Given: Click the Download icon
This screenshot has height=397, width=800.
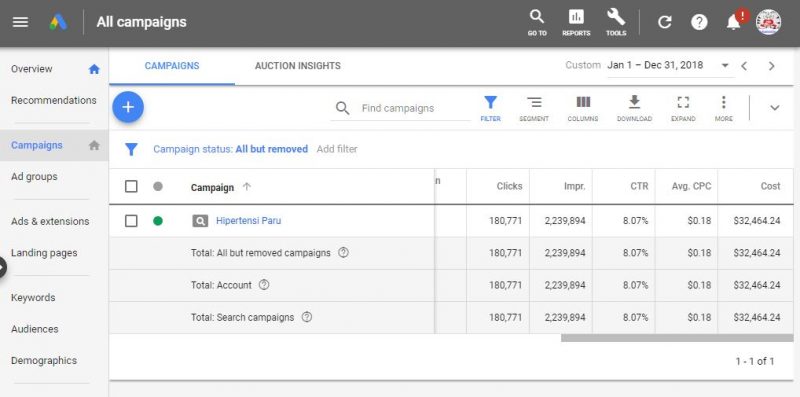Looking at the screenshot, I should [x=634, y=108].
